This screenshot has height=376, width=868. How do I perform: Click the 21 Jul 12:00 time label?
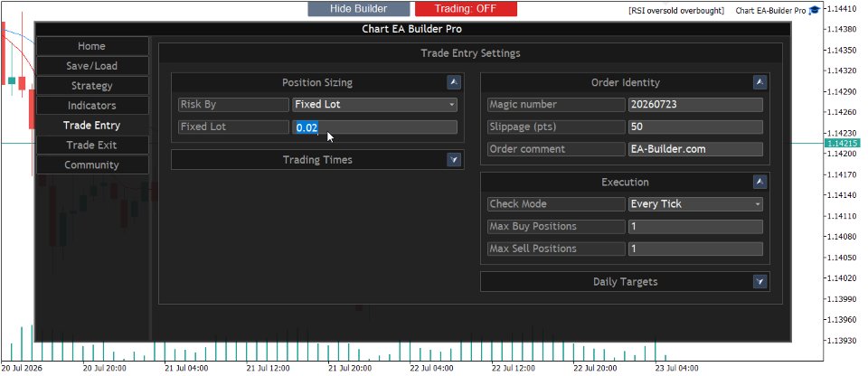[x=268, y=368]
